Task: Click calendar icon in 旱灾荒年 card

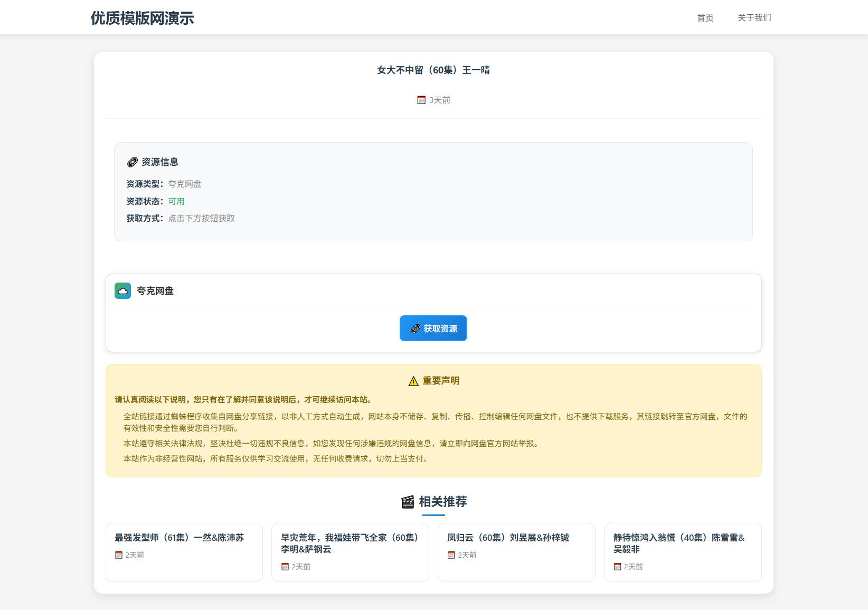Action: click(x=285, y=567)
